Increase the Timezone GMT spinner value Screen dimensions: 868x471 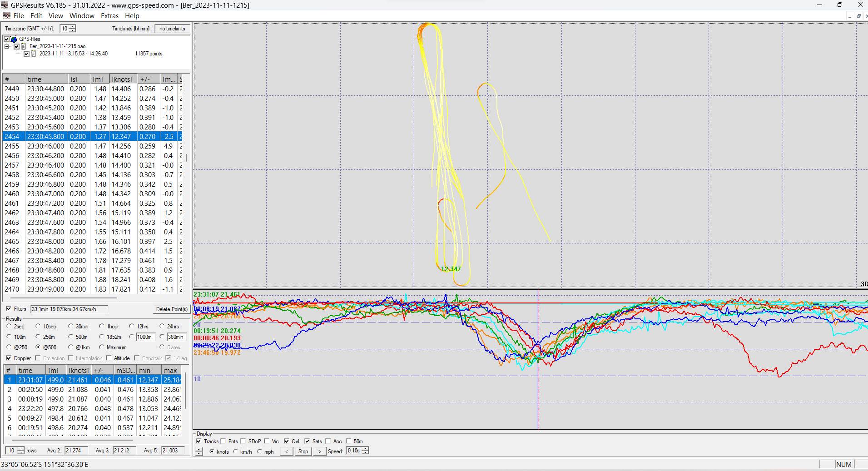pos(73,27)
